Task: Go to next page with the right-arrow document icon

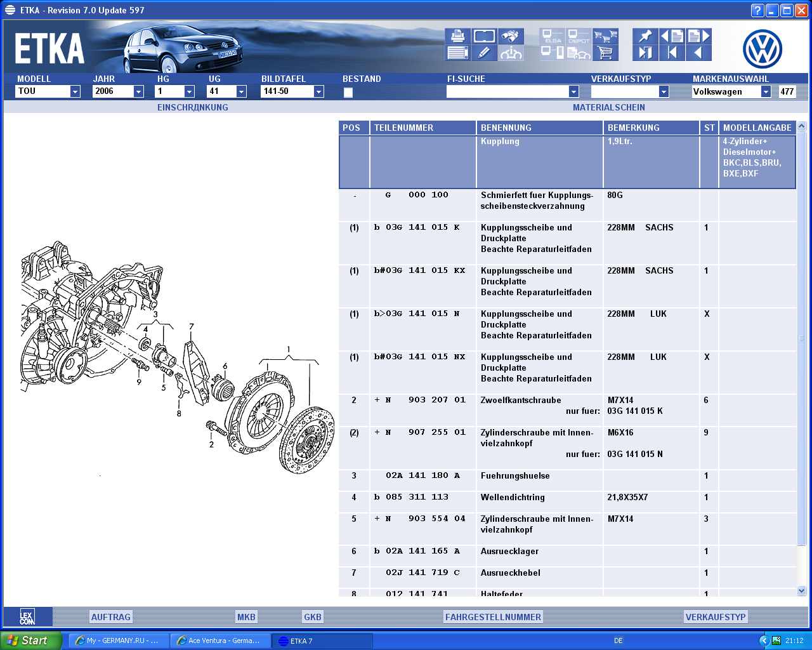Action: coord(698,36)
